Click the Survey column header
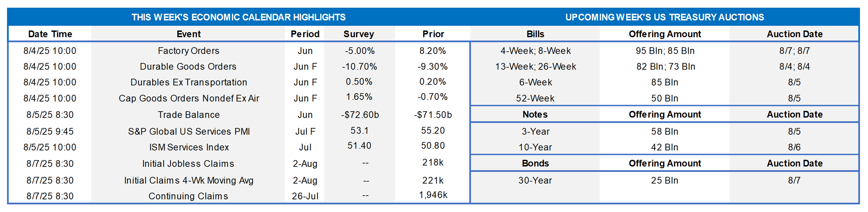This screenshot has height=212, width=868. [358, 34]
